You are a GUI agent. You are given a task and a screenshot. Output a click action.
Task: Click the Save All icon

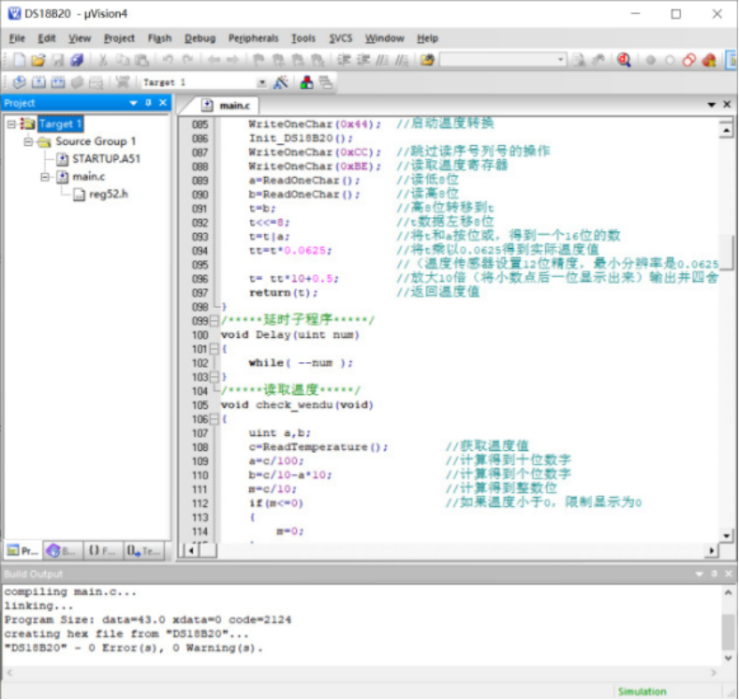[77, 60]
